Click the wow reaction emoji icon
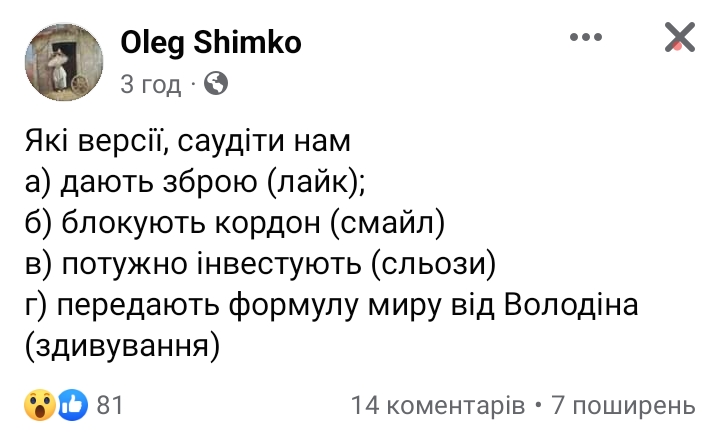This screenshot has height=444, width=720. click(40, 405)
